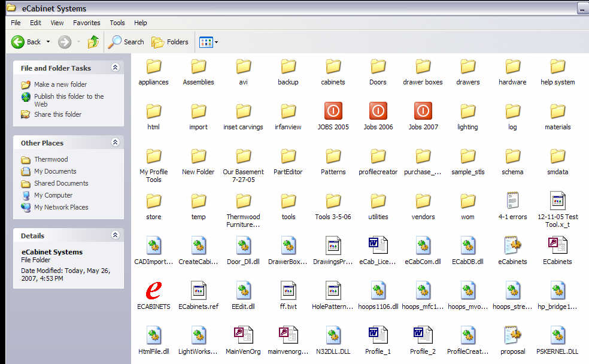Click the green Back button
589x364 pixels.
pos(26,42)
